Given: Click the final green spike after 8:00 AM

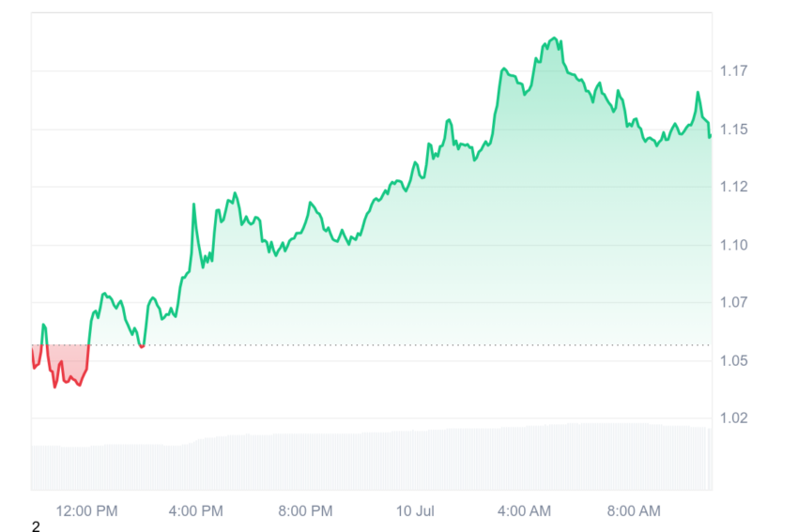Looking at the screenshot, I should (698, 93).
